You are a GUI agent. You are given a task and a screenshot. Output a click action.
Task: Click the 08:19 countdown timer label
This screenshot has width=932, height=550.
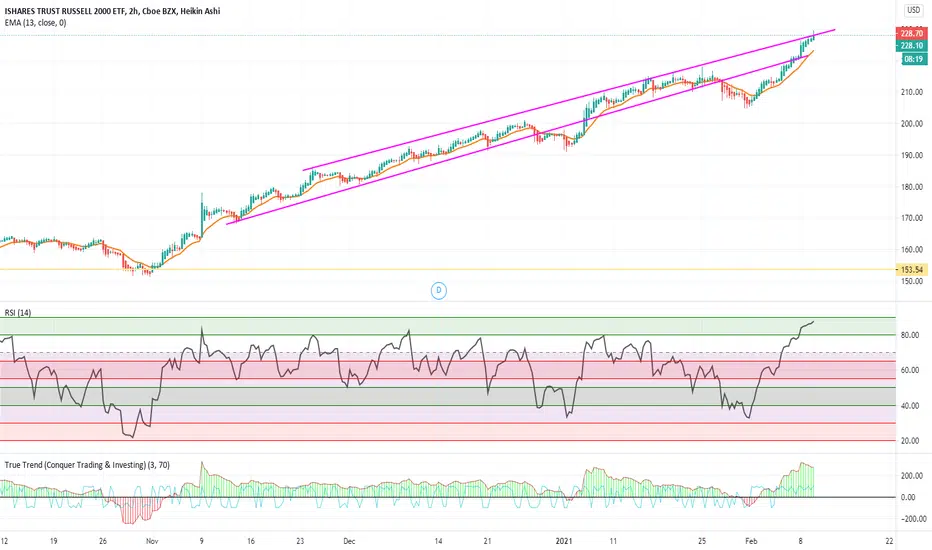pyautogui.click(x=913, y=59)
